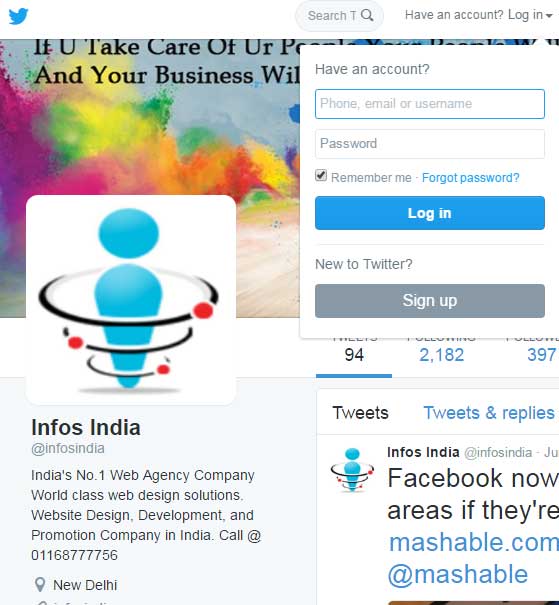Viewport: 559px width, 605px height.
Task: Focus the Password field
Action: 430,144
